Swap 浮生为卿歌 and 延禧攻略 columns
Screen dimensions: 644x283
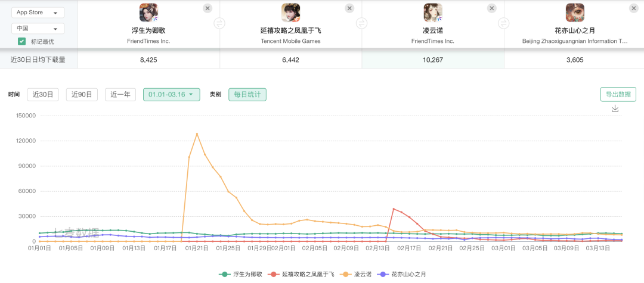click(219, 24)
